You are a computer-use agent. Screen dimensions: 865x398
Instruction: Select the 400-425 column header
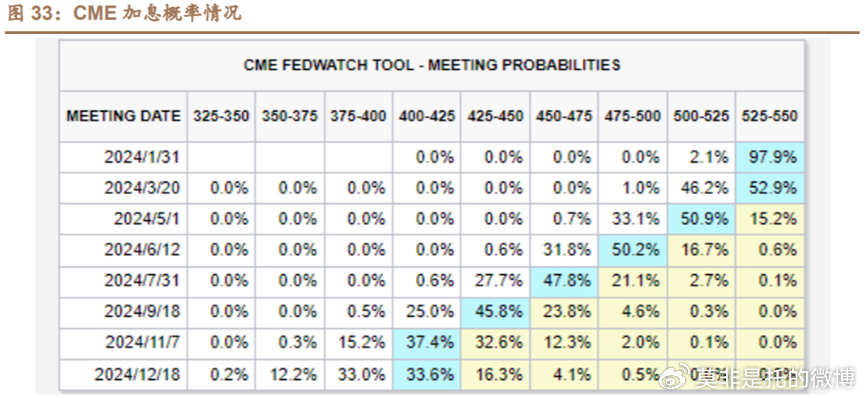pyautogui.click(x=427, y=116)
